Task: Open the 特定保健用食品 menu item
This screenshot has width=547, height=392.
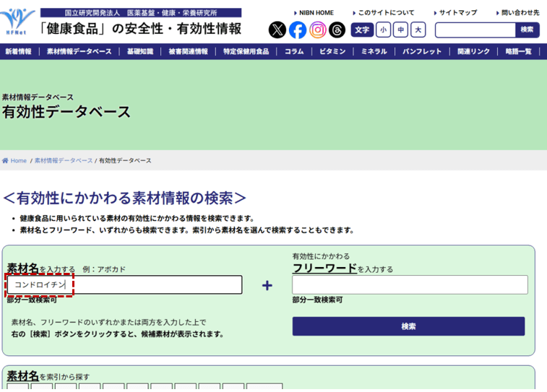Action: click(x=246, y=52)
